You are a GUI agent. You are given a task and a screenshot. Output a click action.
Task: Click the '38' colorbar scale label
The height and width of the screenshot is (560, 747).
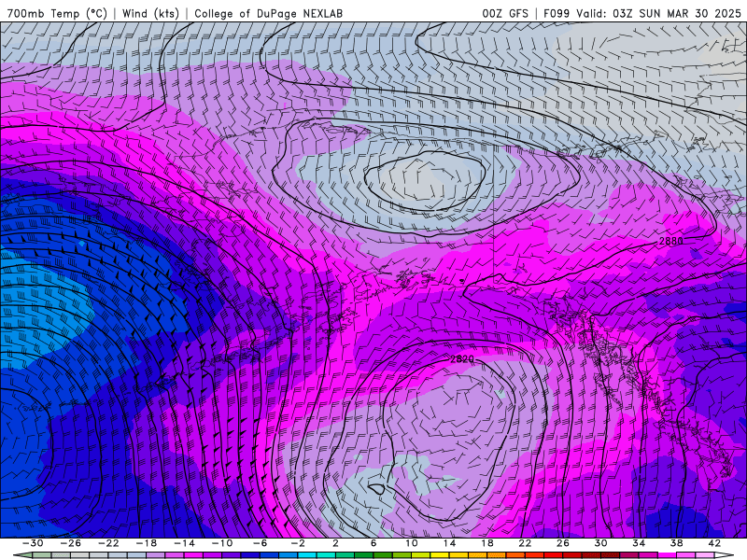(676, 543)
